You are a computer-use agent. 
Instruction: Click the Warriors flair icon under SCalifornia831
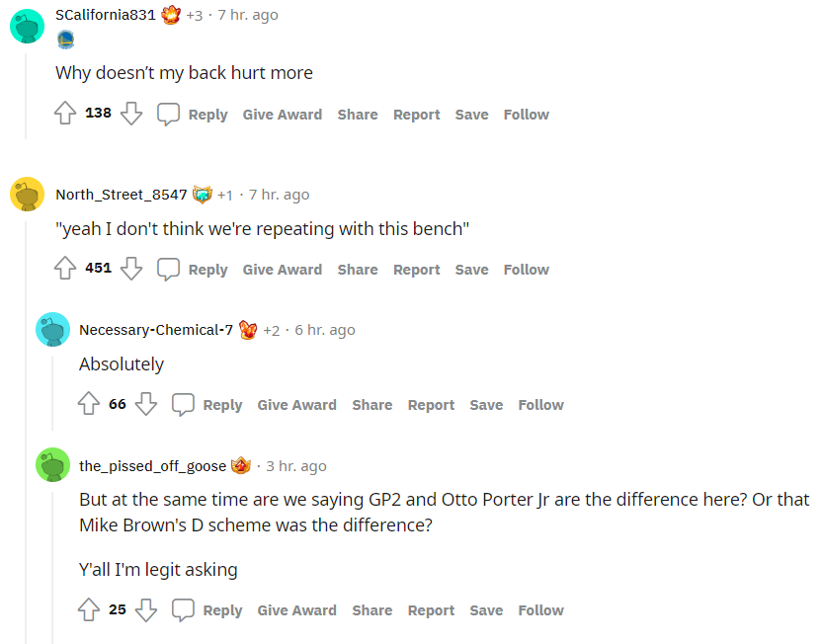[x=65, y=40]
